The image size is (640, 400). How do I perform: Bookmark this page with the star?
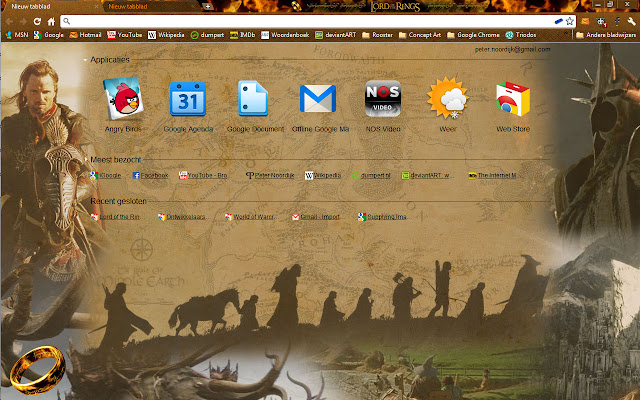[570, 21]
